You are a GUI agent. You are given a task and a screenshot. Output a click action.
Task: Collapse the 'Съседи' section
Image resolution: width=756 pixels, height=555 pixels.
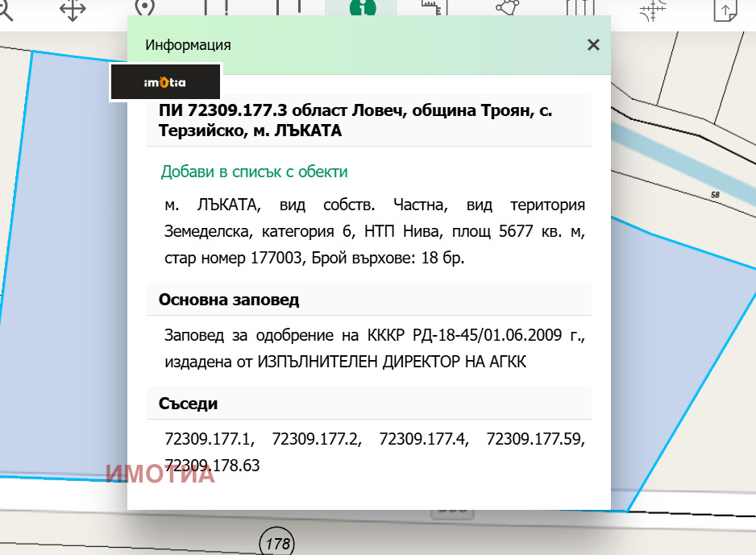click(369, 404)
